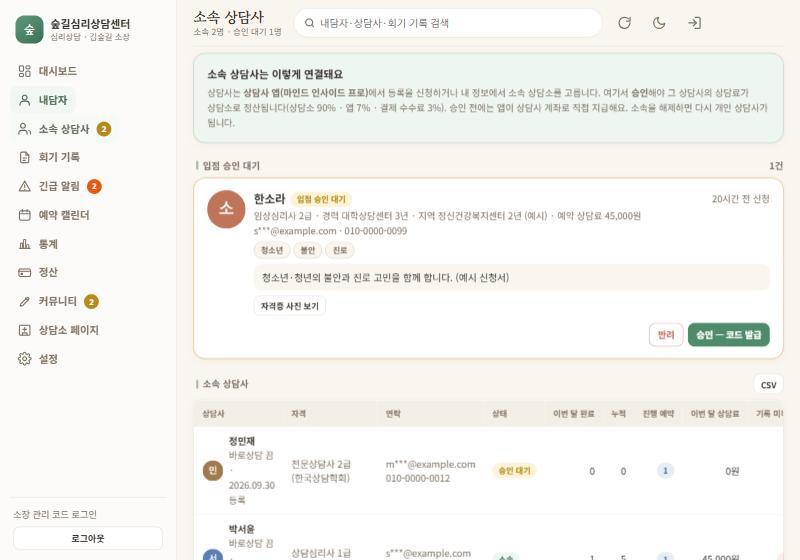Click 정민재's 승인 대기 status badge
This screenshot has height=560, width=800.
pyautogui.click(x=514, y=470)
